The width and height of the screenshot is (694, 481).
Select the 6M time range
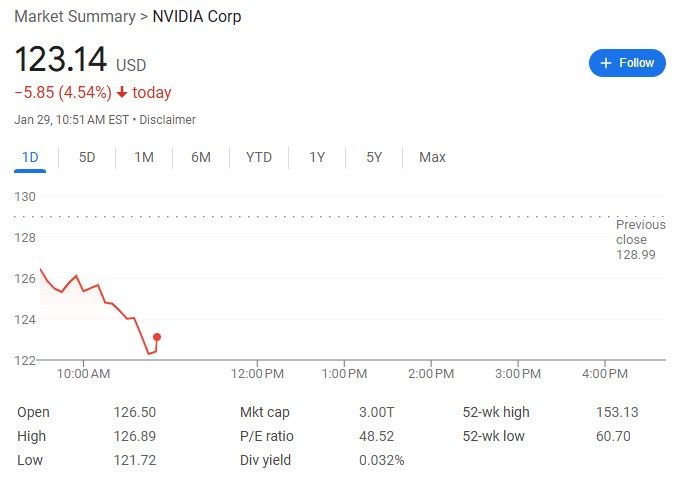[201, 157]
